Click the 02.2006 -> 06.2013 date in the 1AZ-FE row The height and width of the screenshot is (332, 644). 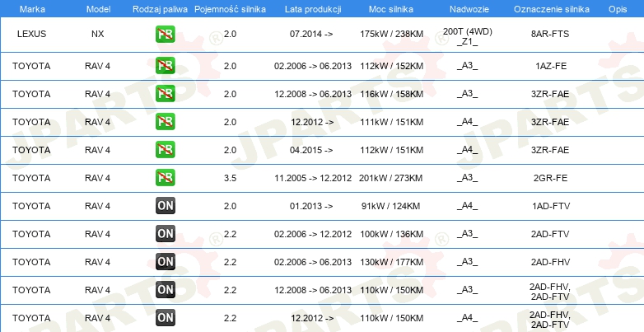[313, 66]
